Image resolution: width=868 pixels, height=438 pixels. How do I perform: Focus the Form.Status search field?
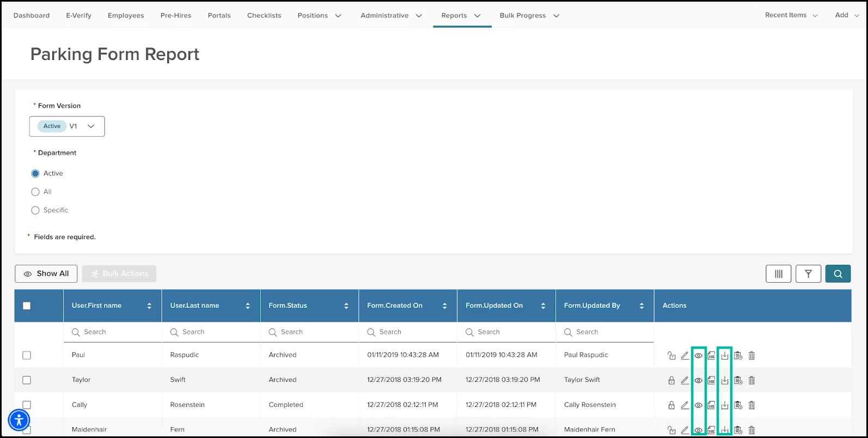point(310,332)
